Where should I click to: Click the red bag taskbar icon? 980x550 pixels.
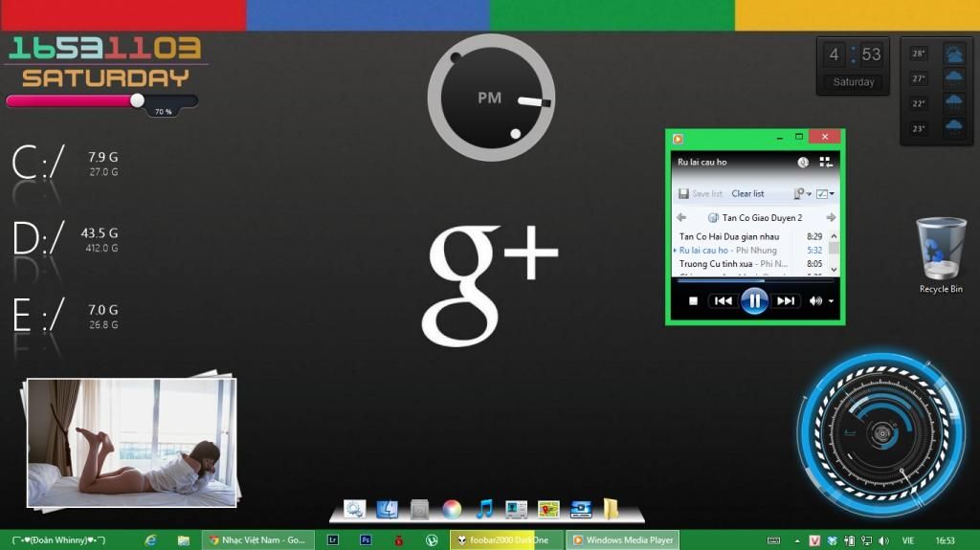[x=399, y=540]
